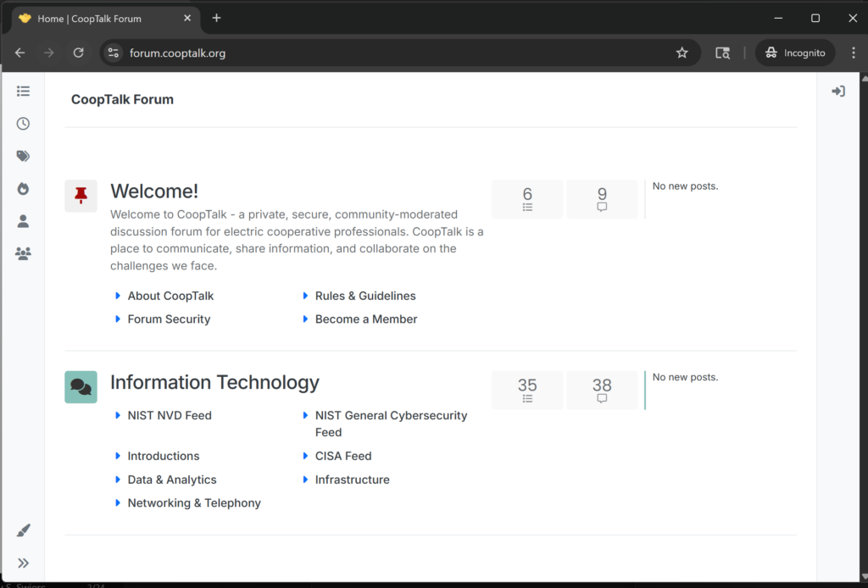The height and width of the screenshot is (588, 868).
Task: Open the tags icon in sidebar
Action: 23,156
